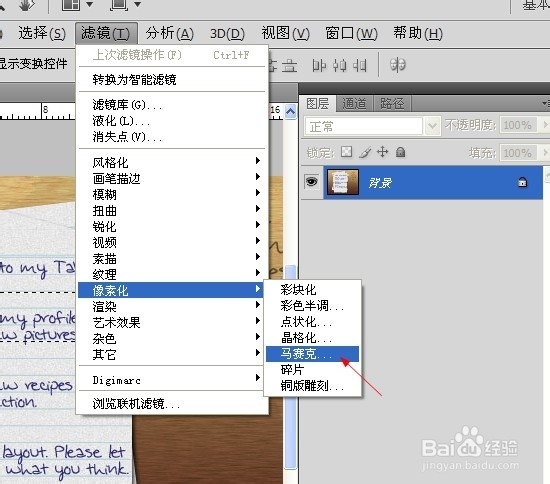Click the highlighted 像素化 menu item
This screenshot has height=484, width=550.
pos(170,290)
